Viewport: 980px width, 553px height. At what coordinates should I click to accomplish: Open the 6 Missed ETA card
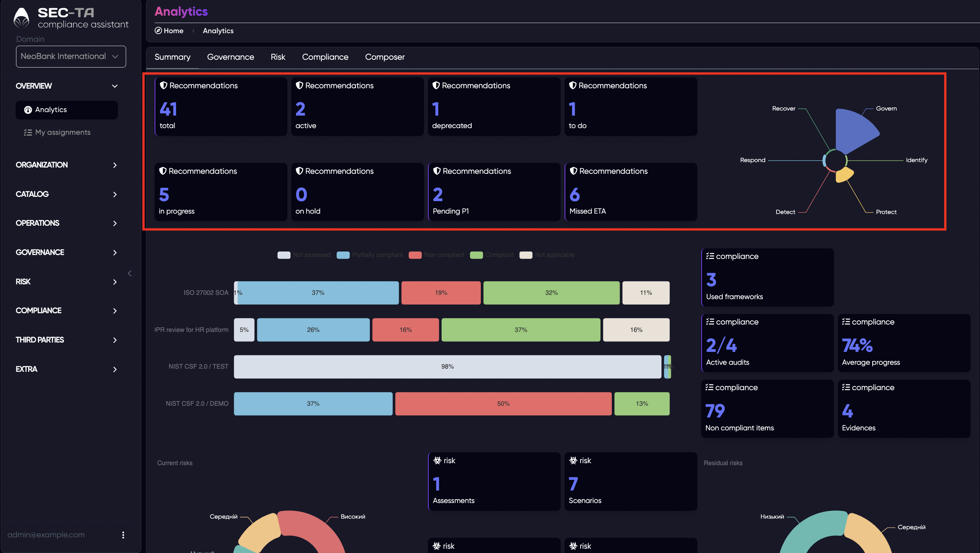(x=631, y=192)
